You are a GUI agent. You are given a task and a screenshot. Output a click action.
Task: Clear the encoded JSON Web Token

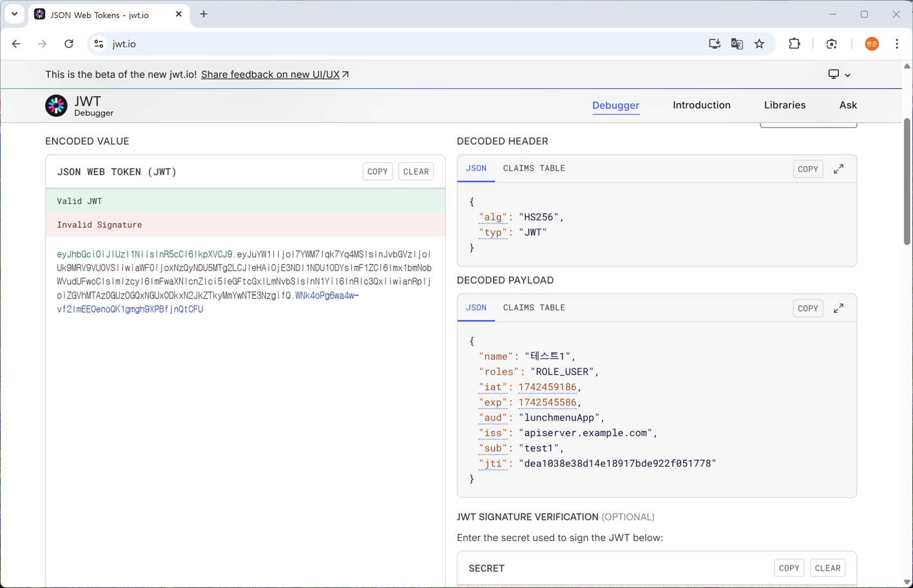pos(416,172)
